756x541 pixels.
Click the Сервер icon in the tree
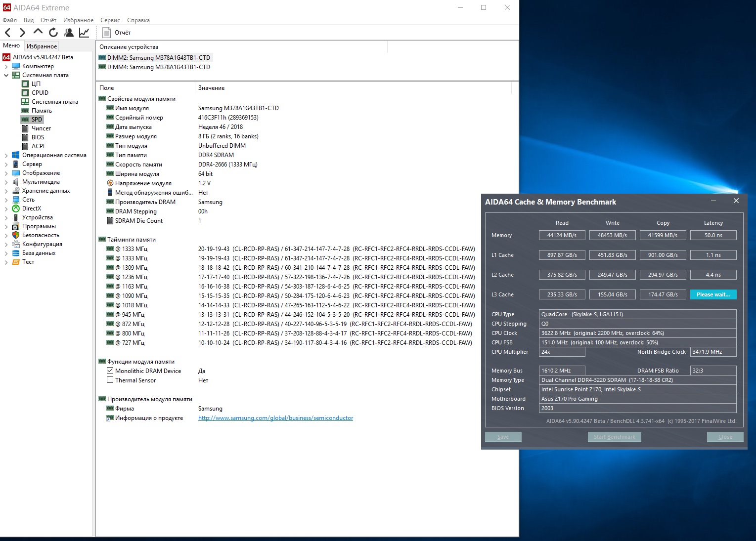pyautogui.click(x=16, y=164)
